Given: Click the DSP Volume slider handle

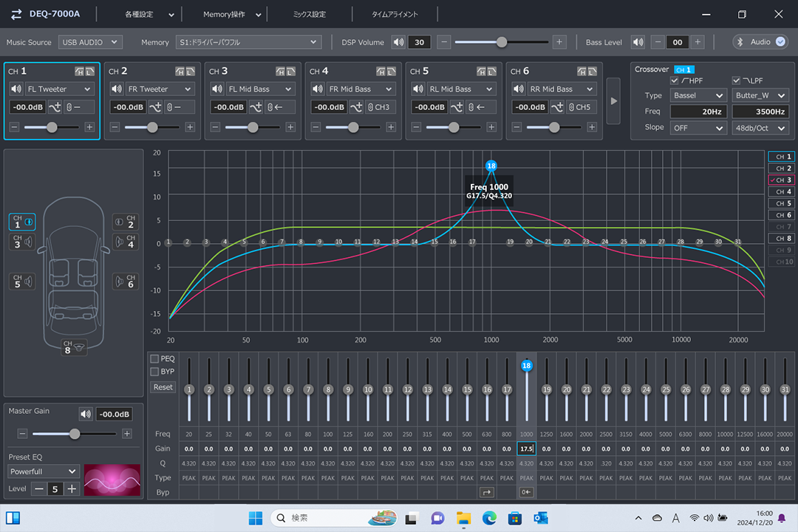Looking at the screenshot, I should click(502, 42).
